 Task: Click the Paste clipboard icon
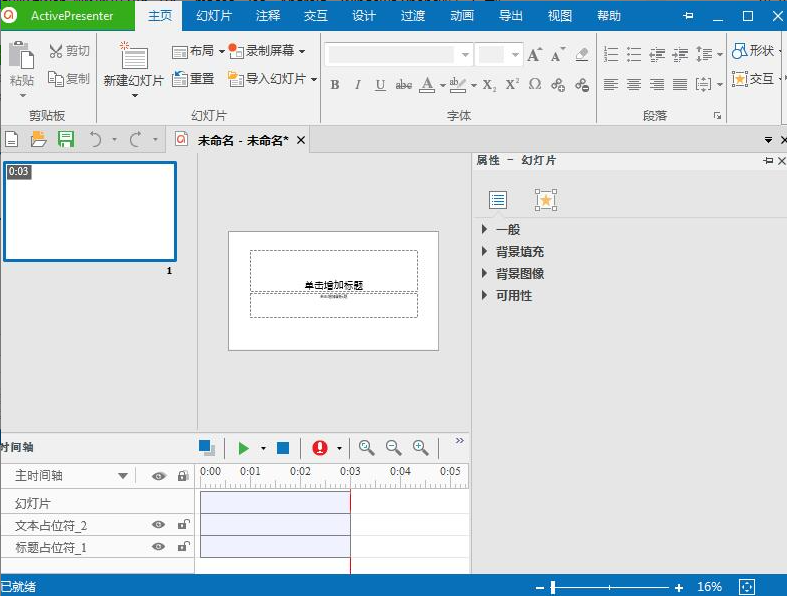(x=22, y=55)
